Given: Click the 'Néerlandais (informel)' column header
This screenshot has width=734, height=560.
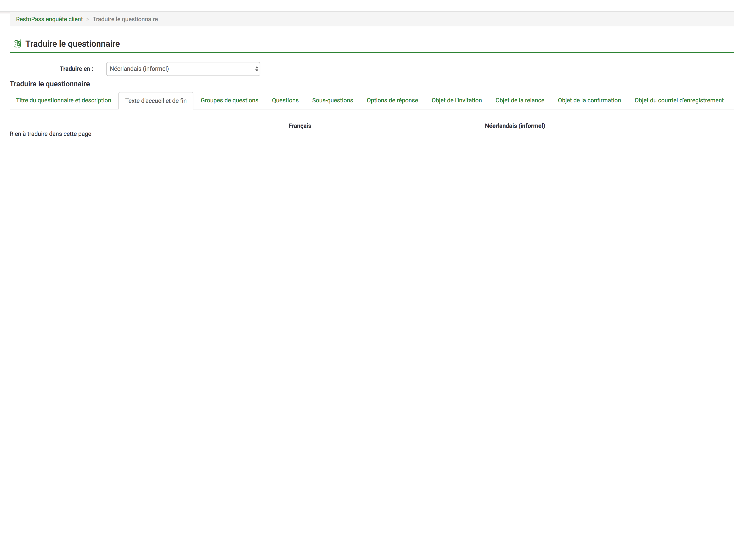Looking at the screenshot, I should [515, 126].
